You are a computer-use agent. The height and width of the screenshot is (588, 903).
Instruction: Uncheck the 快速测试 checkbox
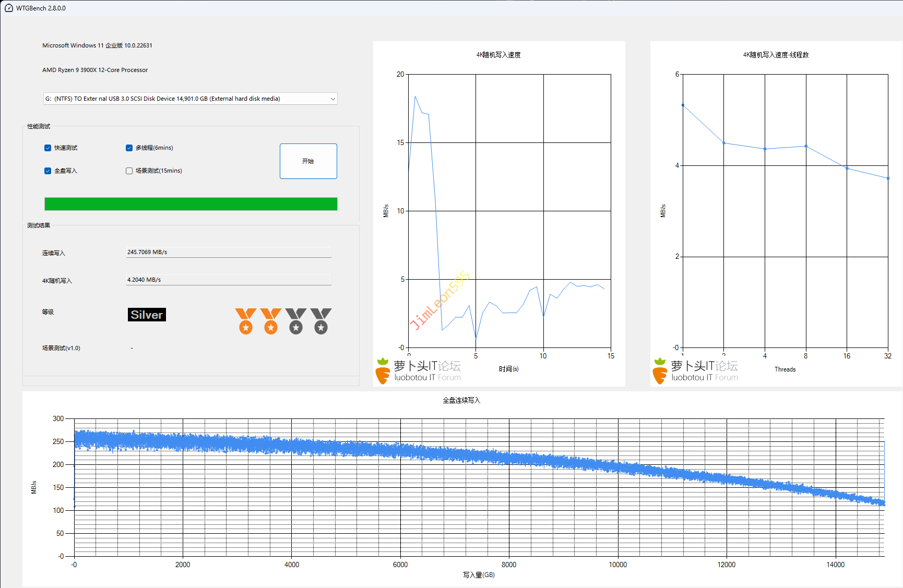(x=48, y=148)
